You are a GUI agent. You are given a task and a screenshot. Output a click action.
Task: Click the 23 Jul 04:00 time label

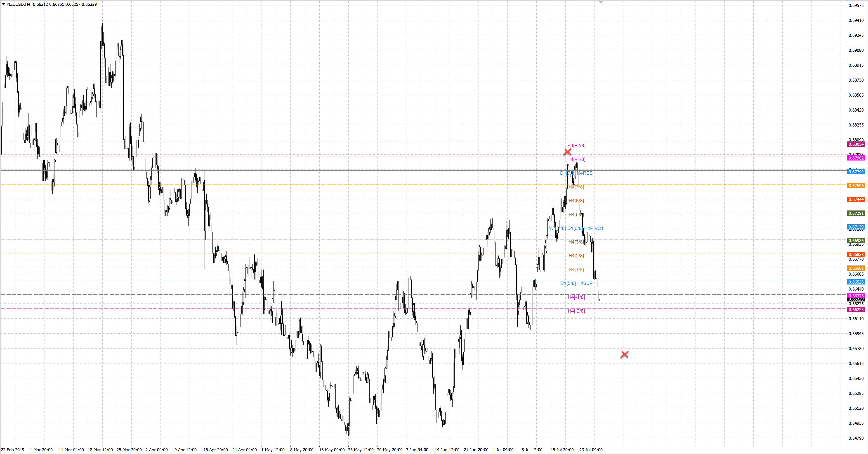point(591,450)
